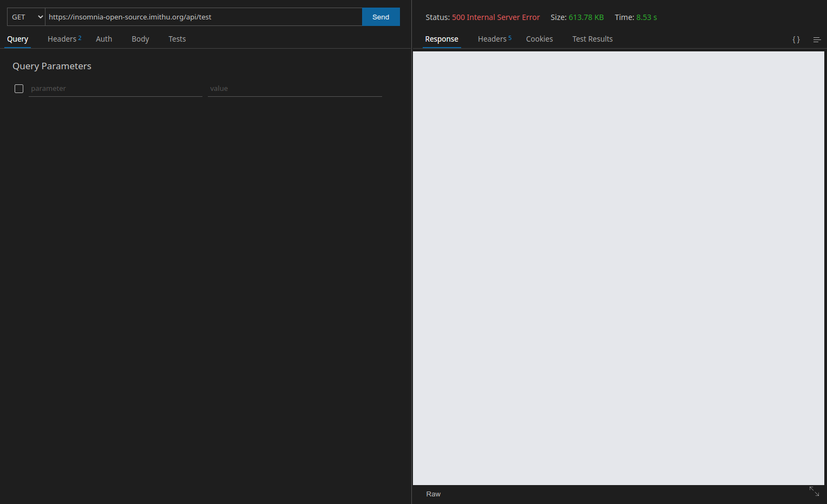827x504 pixels.
Task: Select the Query tab
Action: [x=18, y=39]
